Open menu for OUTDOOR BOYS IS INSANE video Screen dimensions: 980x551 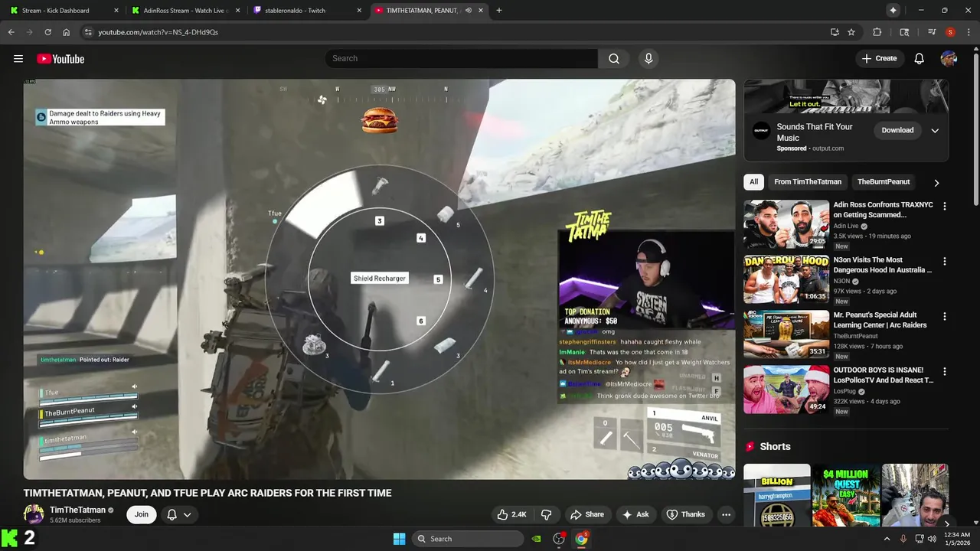(x=944, y=372)
